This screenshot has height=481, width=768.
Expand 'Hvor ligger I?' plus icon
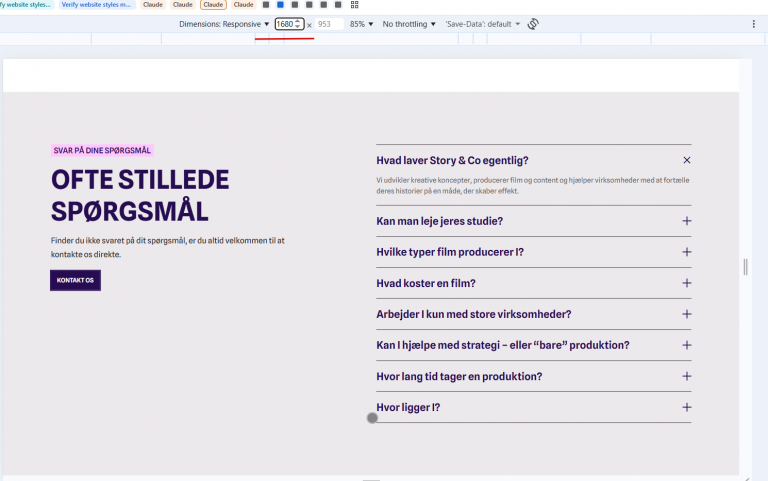(687, 408)
